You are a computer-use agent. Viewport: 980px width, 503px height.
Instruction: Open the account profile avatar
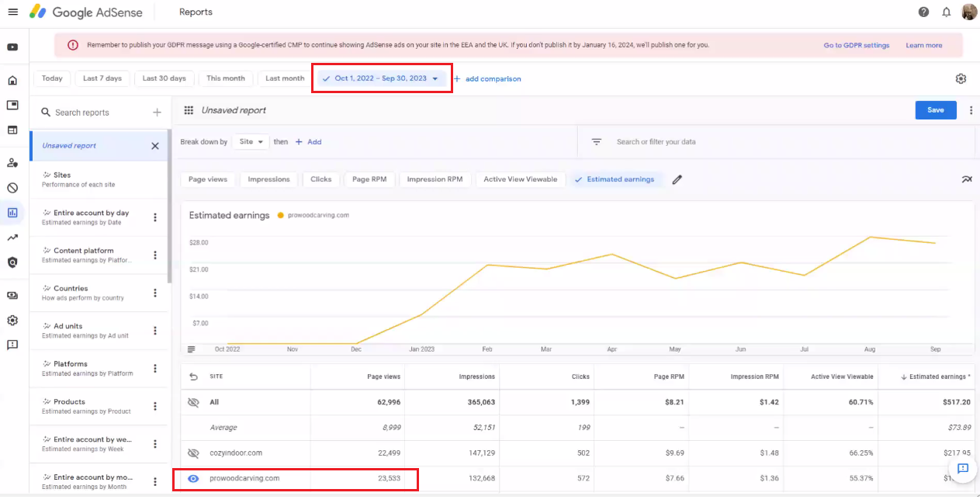click(969, 12)
